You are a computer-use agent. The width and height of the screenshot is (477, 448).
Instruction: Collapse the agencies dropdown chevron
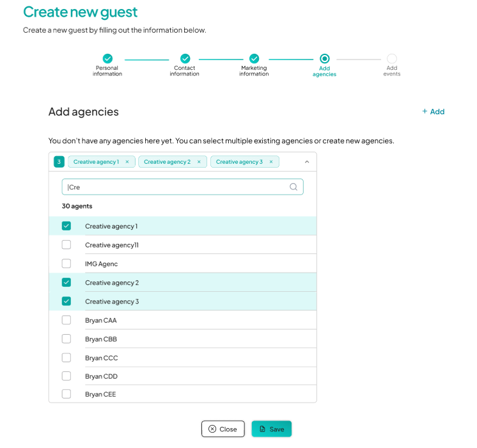tap(307, 162)
